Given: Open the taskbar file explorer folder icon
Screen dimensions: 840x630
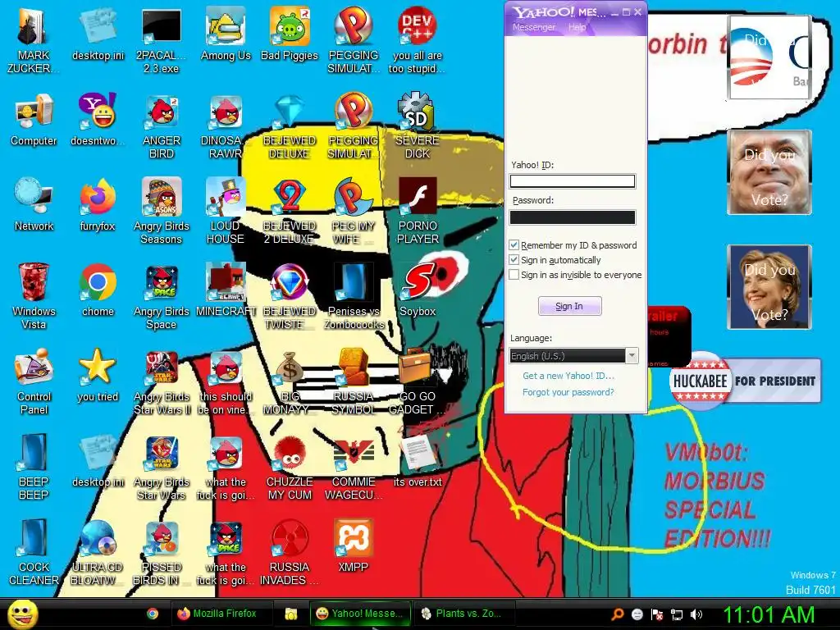Looking at the screenshot, I should click(291, 614).
